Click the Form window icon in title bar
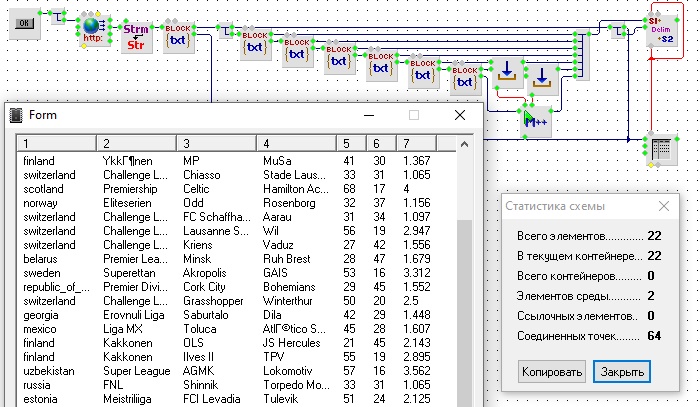The image size is (700, 407). [x=16, y=116]
